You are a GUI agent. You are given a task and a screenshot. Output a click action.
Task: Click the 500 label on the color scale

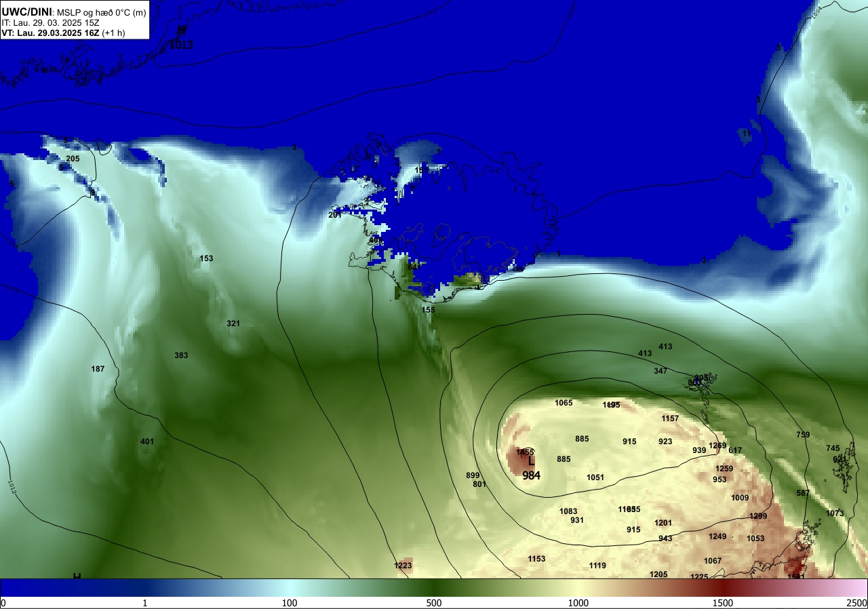(434, 603)
